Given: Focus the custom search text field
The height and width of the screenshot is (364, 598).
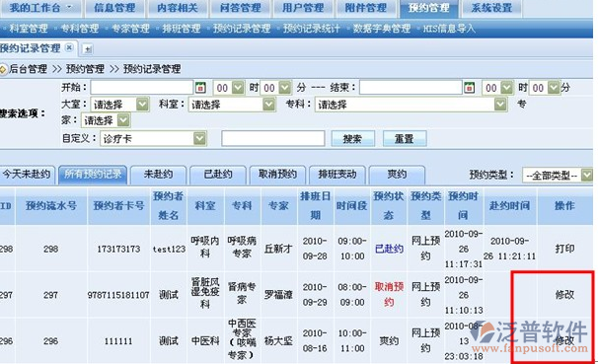Looking at the screenshot, I should pos(273,139).
